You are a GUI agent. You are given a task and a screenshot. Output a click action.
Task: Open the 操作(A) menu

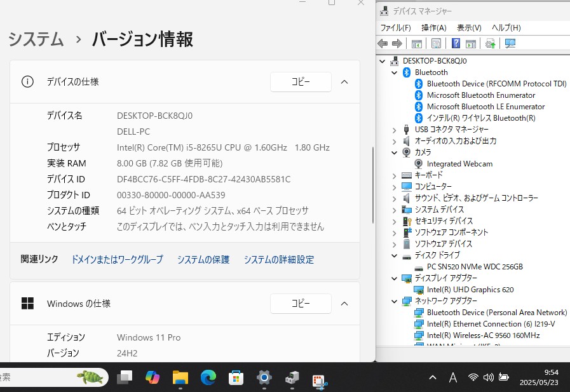pos(433,28)
